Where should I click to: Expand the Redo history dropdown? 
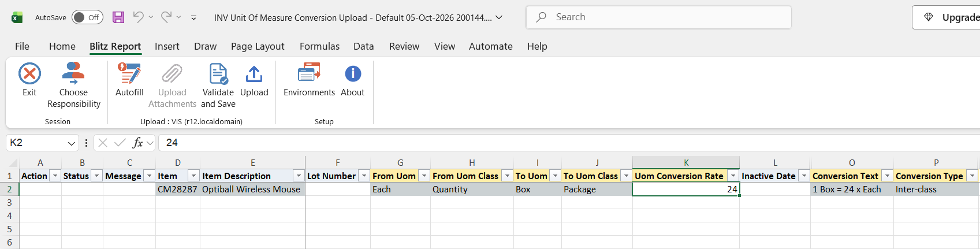click(178, 17)
